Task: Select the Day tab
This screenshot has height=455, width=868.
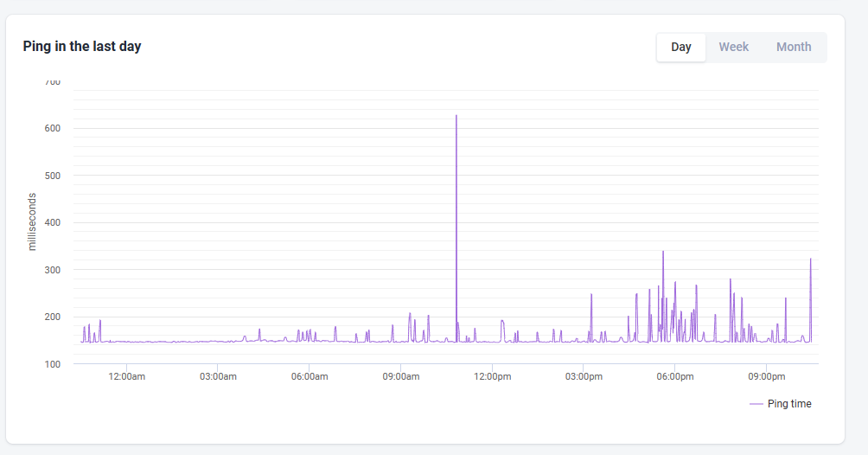Action: (x=681, y=47)
